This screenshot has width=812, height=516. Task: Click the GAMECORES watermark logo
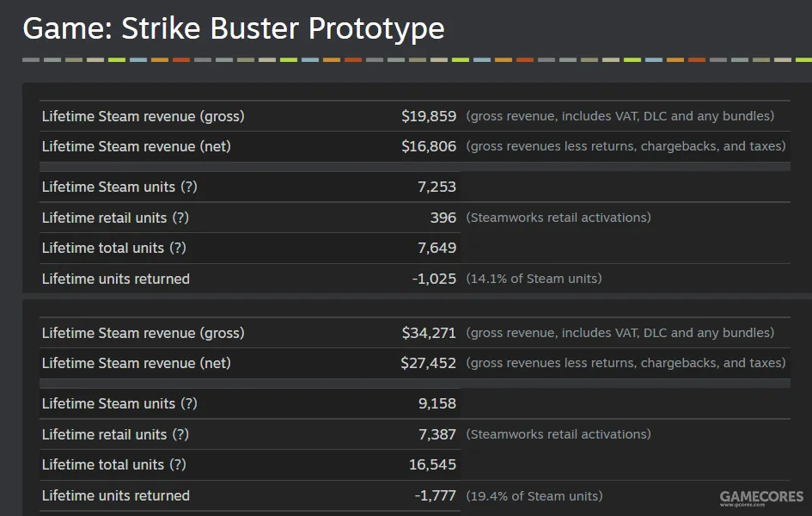(760, 498)
